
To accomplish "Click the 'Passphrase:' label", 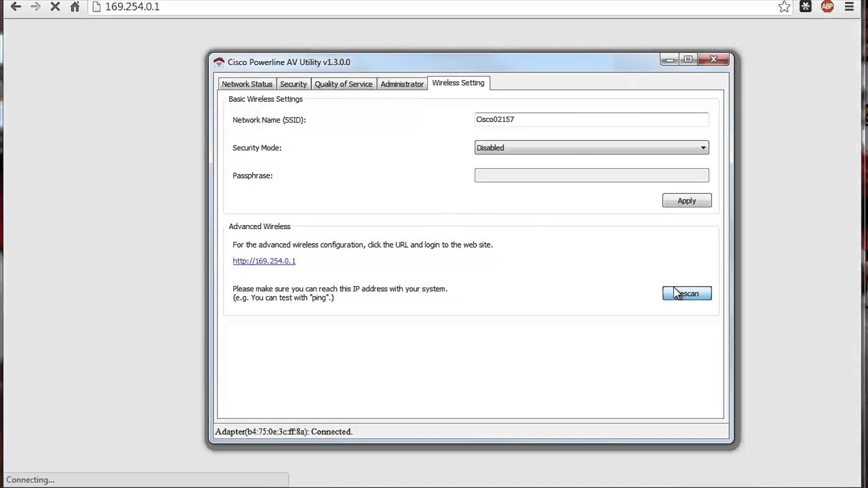I will pyautogui.click(x=252, y=176).
